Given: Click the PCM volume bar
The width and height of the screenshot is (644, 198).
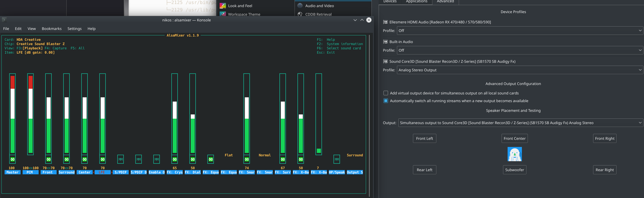Looking at the screenshot, I should tap(30, 114).
